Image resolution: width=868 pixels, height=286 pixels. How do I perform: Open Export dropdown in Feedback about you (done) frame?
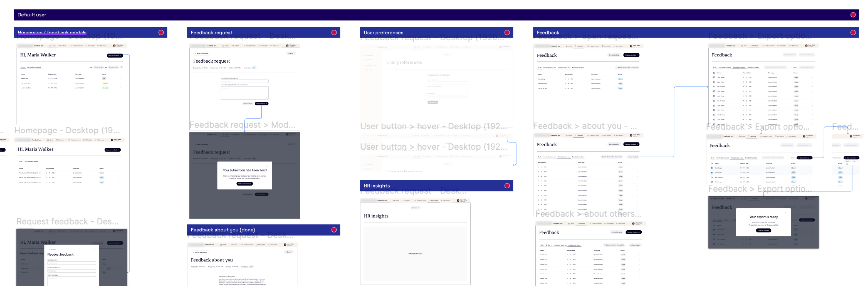(x=289, y=252)
